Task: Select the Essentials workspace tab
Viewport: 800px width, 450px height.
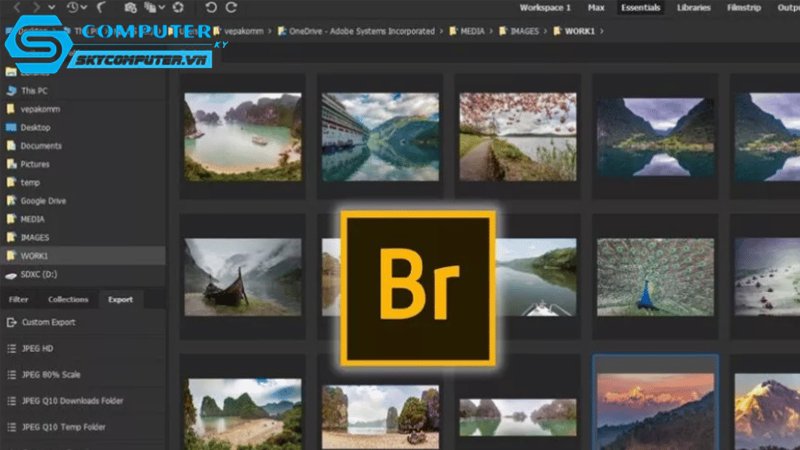Action: click(640, 8)
